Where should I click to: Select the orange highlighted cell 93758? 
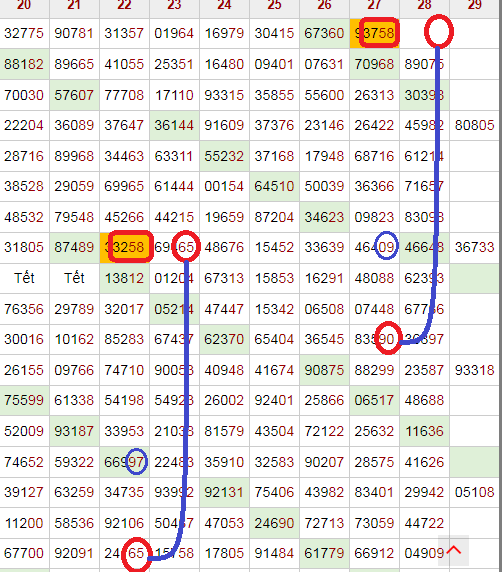[374, 33]
